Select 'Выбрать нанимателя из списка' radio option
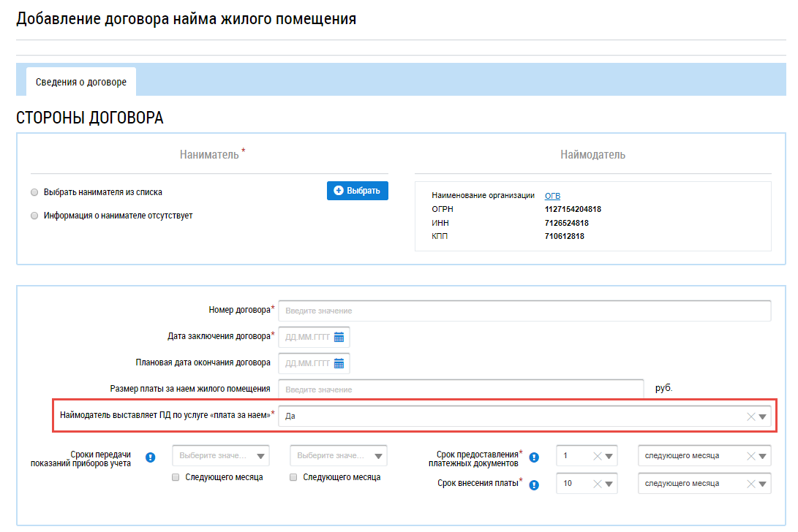This screenshot has height=532, width=798. pyautogui.click(x=34, y=192)
